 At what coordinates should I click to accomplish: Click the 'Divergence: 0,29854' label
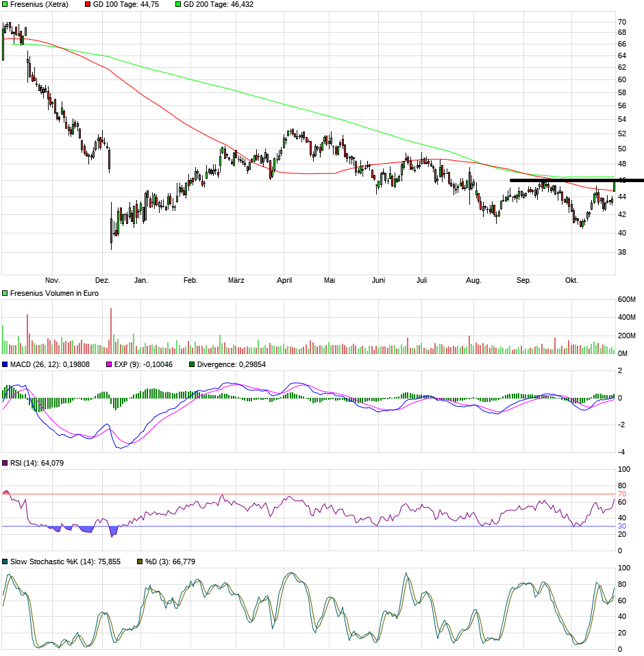click(x=232, y=364)
